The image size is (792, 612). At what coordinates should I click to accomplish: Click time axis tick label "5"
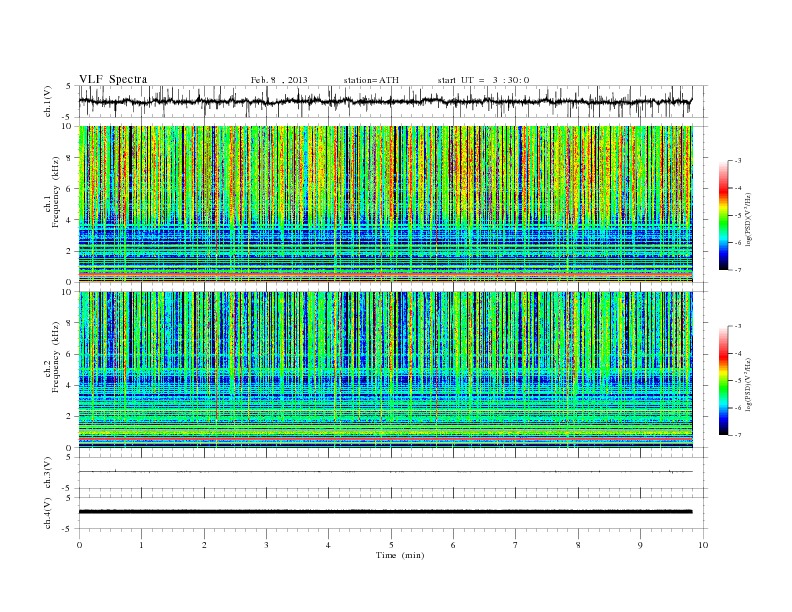click(x=391, y=545)
